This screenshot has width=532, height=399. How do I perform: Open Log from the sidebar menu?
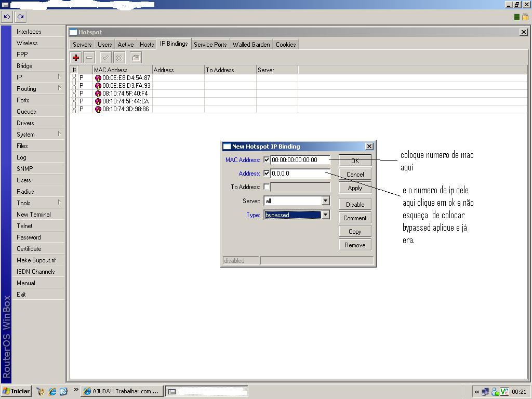[x=38, y=157]
